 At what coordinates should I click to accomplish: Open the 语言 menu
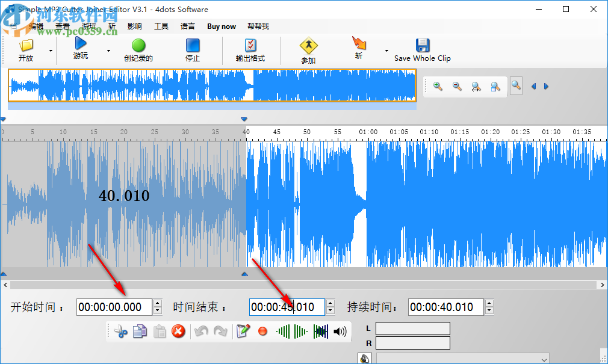pos(187,26)
